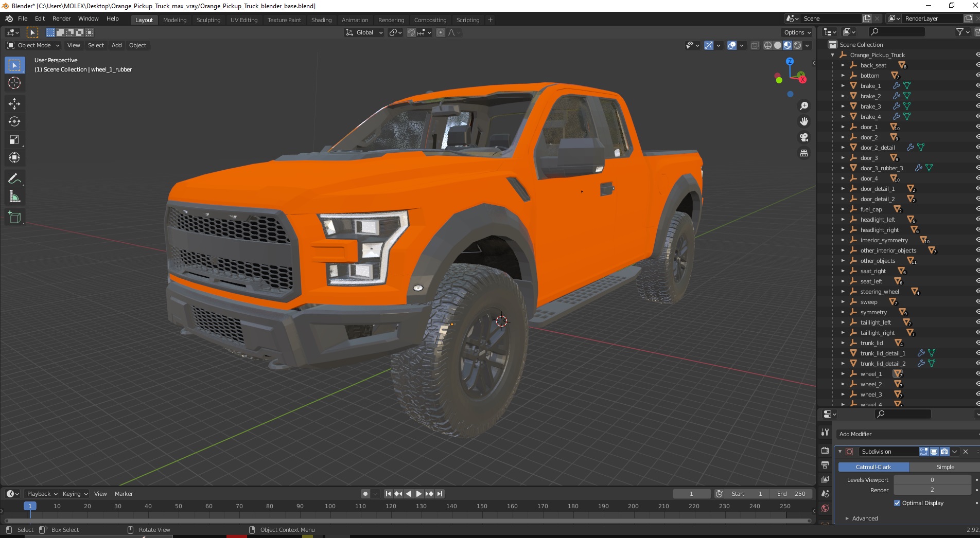Viewport: 980px width, 538px height.
Task: Select door_2_detail object in outliner
Action: tap(877, 148)
